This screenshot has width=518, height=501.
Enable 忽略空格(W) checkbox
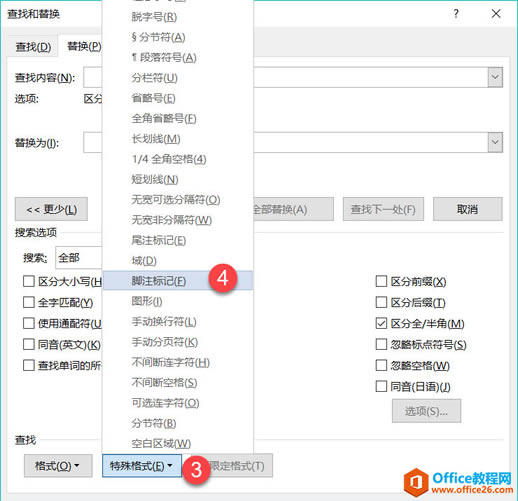[x=381, y=365]
